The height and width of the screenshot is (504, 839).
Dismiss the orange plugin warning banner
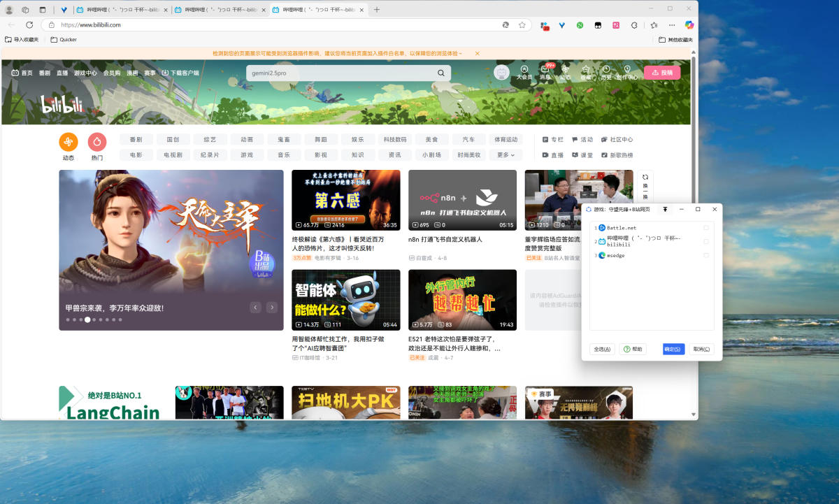[478, 53]
